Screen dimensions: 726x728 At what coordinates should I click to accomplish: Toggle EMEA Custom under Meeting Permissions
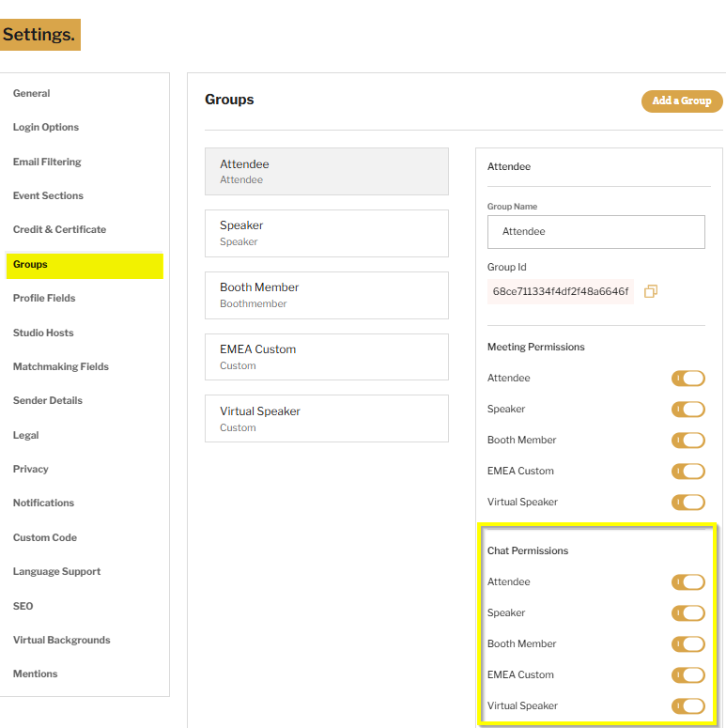click(687, 472)
